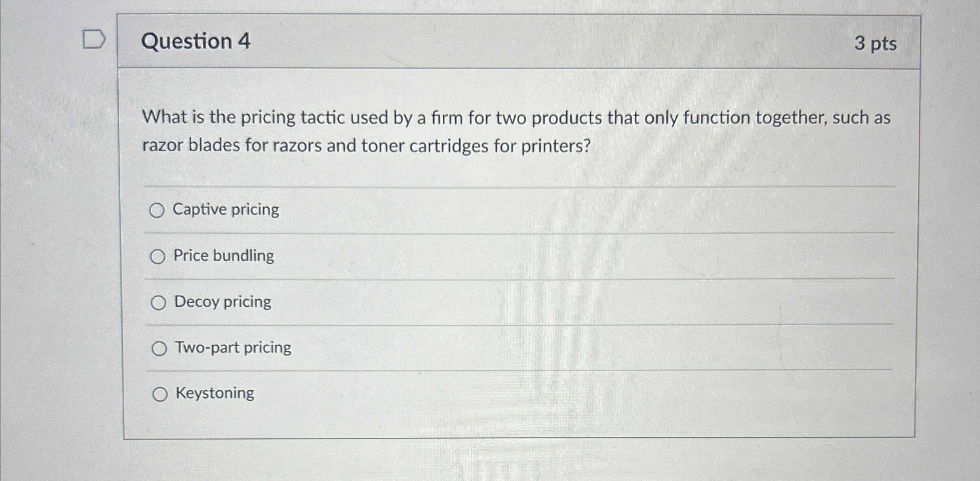Click the question prompt text
This screenshot has height=481, width=980.
475,131
